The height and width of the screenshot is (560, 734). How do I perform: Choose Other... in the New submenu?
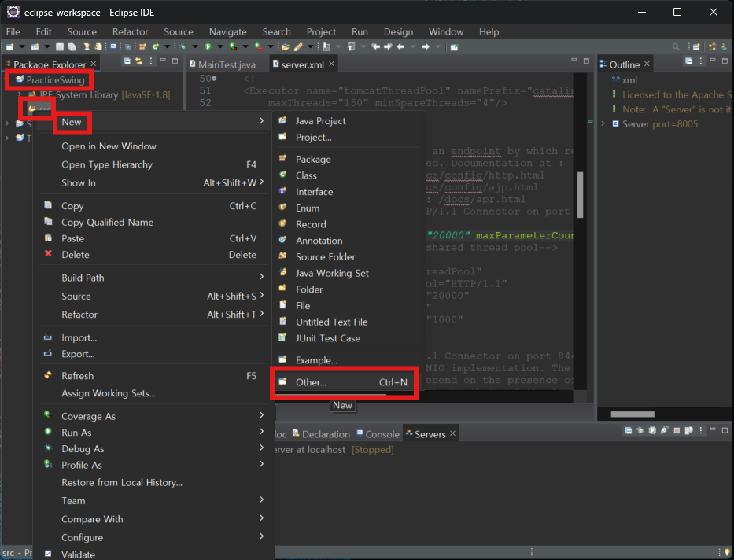click(346, 382)
